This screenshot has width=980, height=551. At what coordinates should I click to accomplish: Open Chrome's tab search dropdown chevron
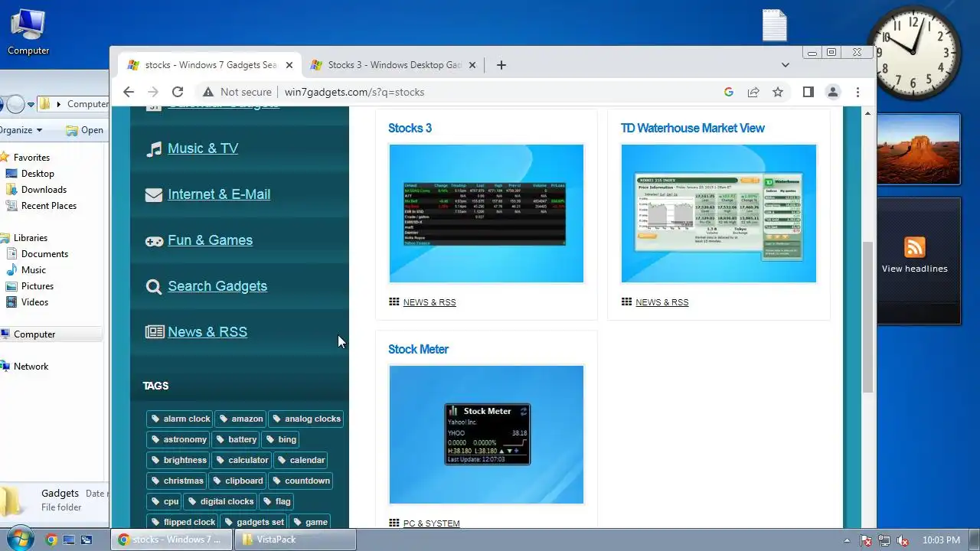pyautogui.click(x=785, y=65)
